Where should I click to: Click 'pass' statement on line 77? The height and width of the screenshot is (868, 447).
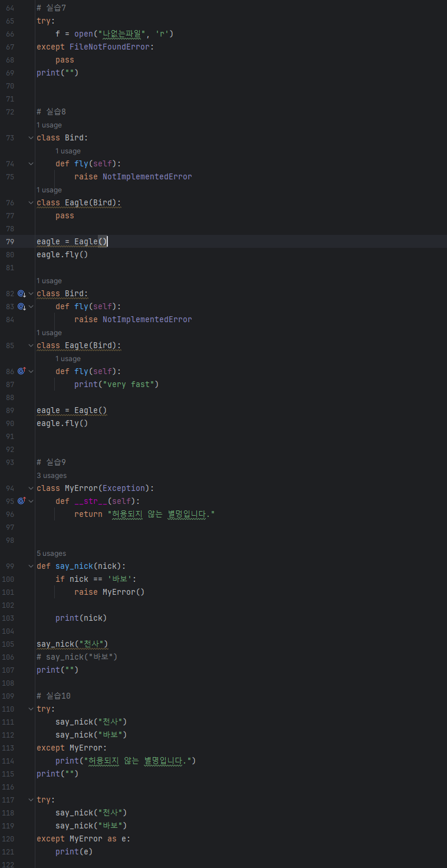(x=64, y=215)
